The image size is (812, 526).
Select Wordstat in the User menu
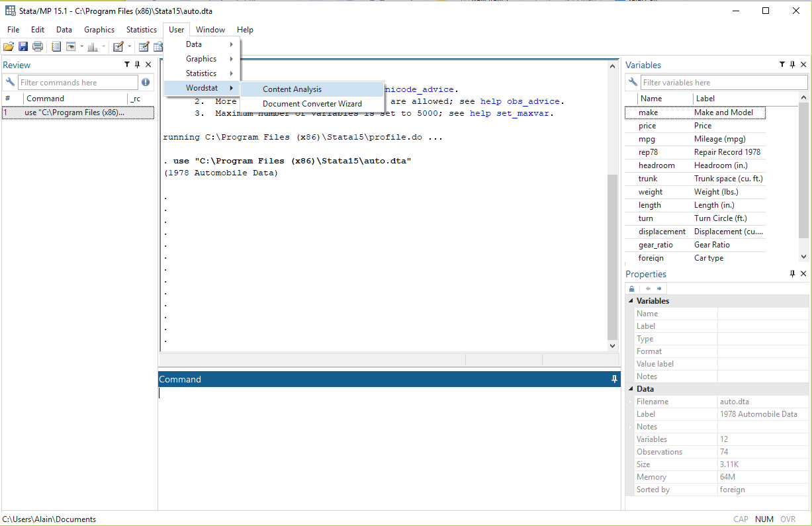[202, 88]
